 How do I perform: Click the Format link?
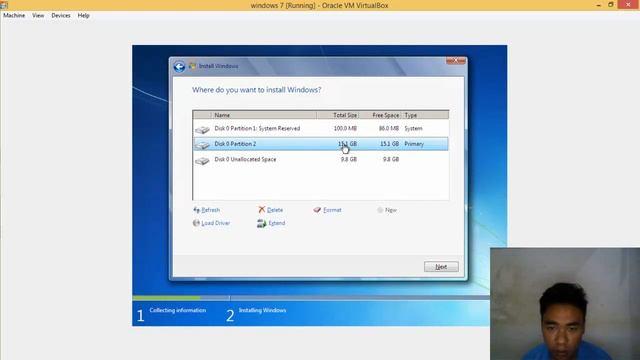tap(332, 210)
